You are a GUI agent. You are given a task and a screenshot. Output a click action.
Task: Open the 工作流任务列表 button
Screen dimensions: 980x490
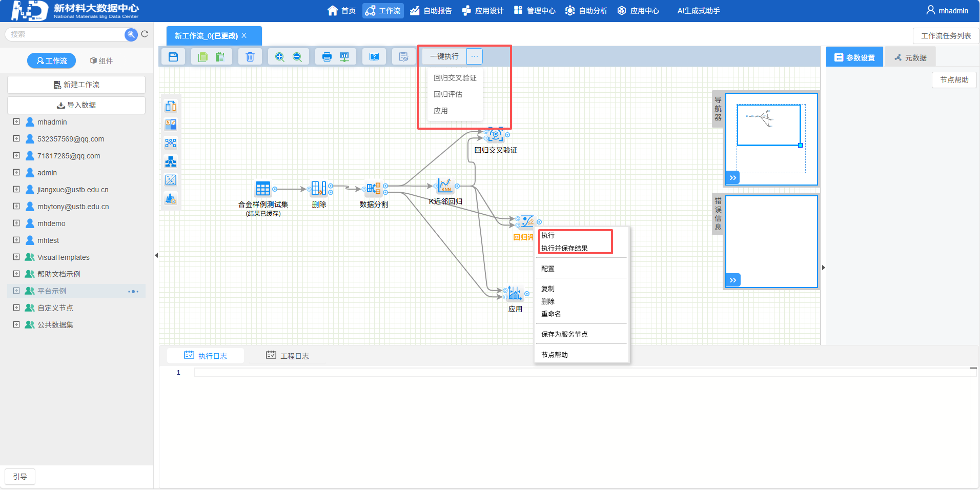[x=946, y=36]
